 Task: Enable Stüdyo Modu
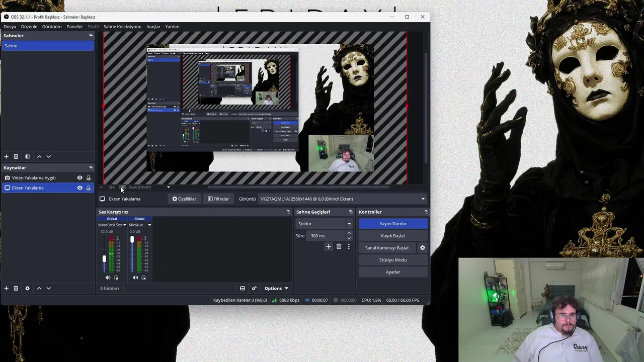[x=393, y=260]
